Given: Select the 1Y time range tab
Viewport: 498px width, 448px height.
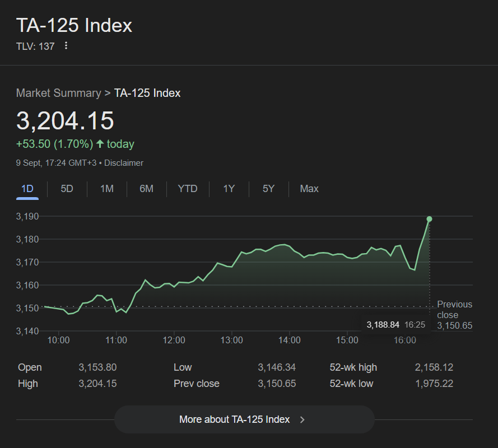Looking at the screenshot, I should [229, 189].
